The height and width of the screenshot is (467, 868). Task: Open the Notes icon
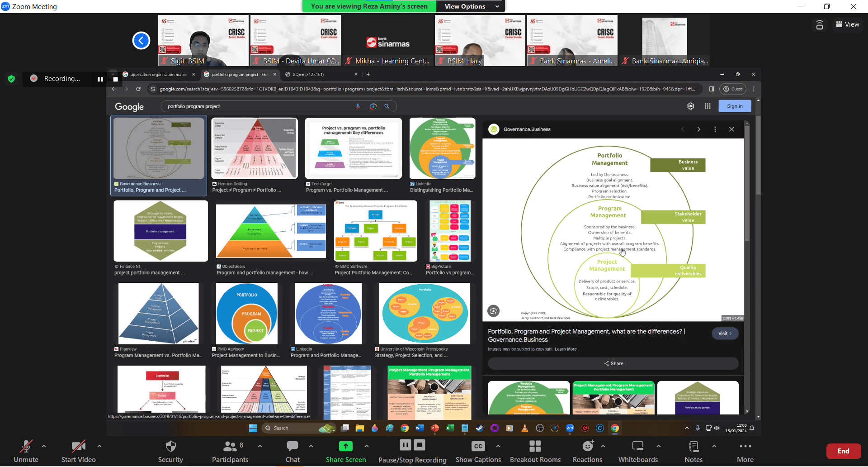coord(693,447)
